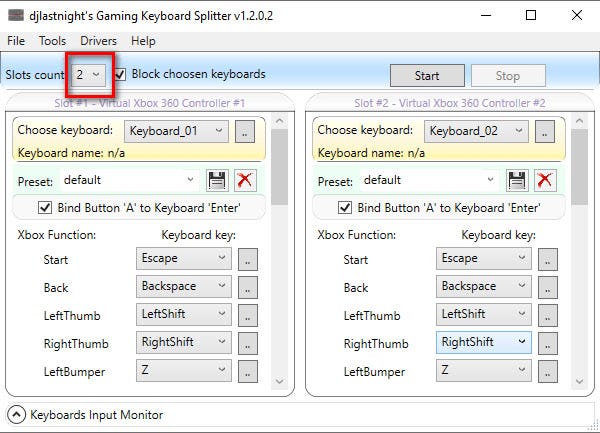Click Slot #1 scrollbar thumb

pos(279,167)
